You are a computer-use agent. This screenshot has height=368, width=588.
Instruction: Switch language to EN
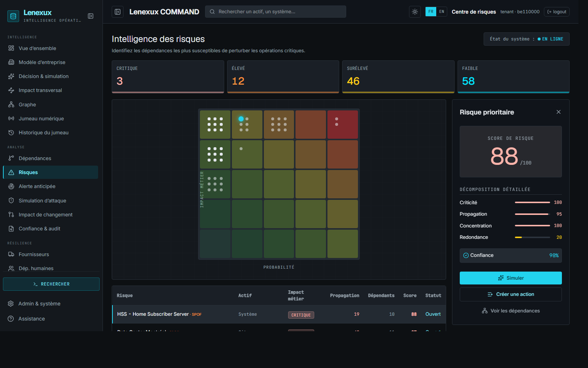(x=442, y=12)
